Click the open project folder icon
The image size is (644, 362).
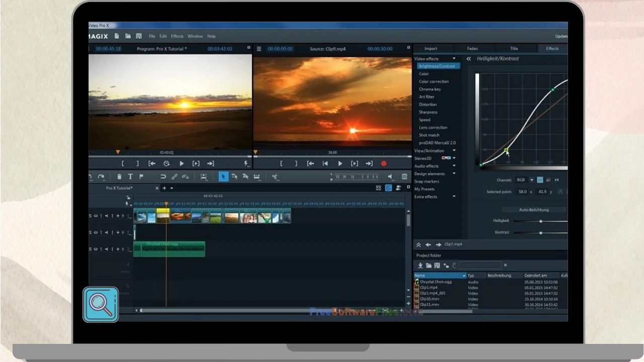128,36
